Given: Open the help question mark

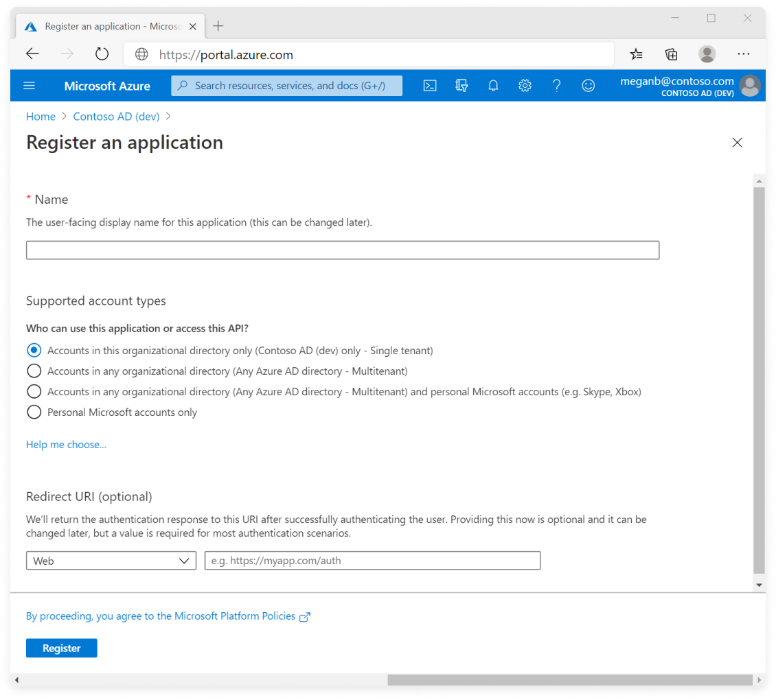Looking at the screenshot, I should [x=556, y=86].
